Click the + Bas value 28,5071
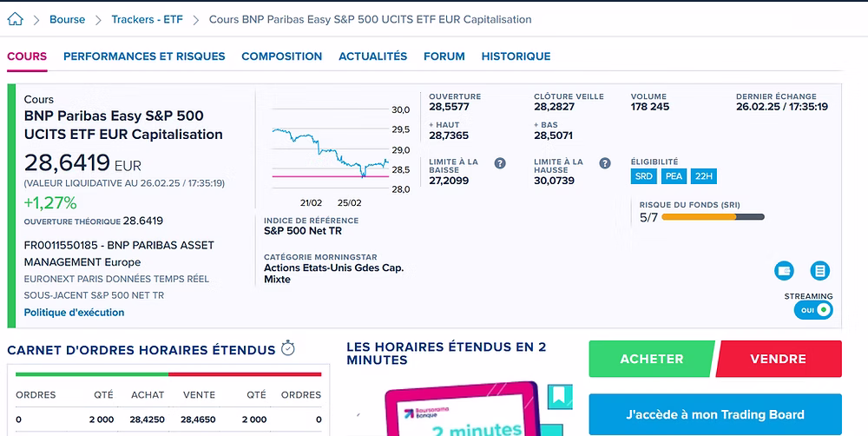The height and width of the screenshot is (436, 868). click(x=554, y=135)
